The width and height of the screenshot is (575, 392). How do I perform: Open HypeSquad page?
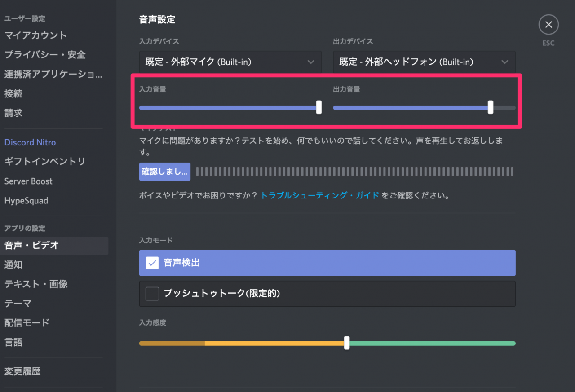[26, 201]
